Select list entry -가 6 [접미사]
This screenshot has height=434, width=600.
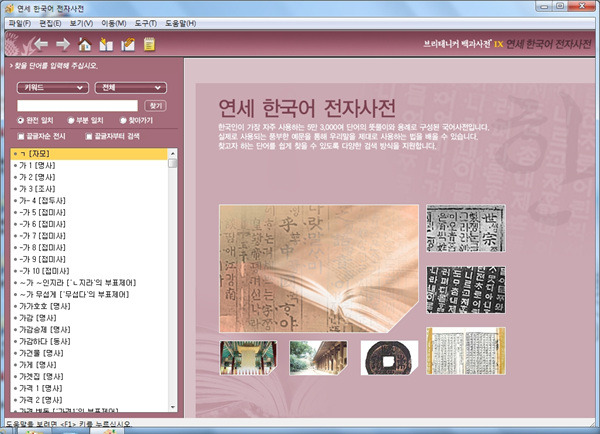tap(89, 224)
